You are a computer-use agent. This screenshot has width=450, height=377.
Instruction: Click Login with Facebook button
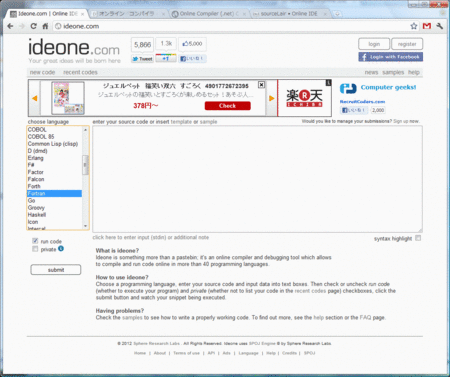(x=391, y=57)
